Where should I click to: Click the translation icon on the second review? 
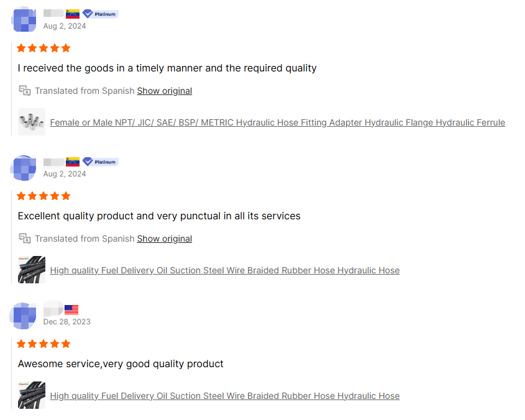25,239
